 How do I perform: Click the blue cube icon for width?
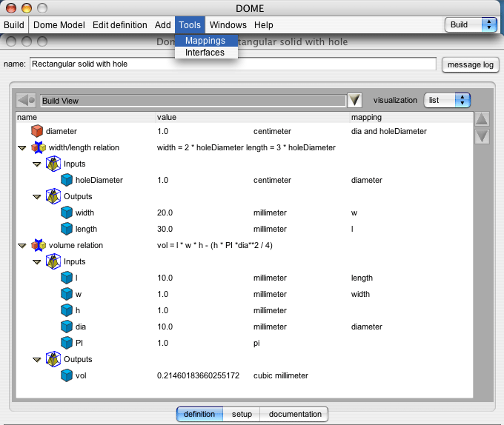[x=67, y=212]
